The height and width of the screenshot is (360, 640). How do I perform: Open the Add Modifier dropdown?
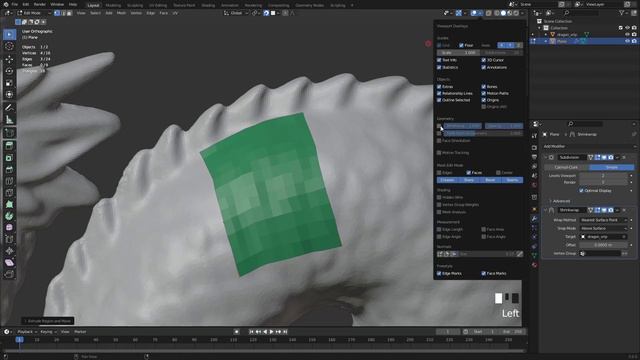(x=590, y=146)
